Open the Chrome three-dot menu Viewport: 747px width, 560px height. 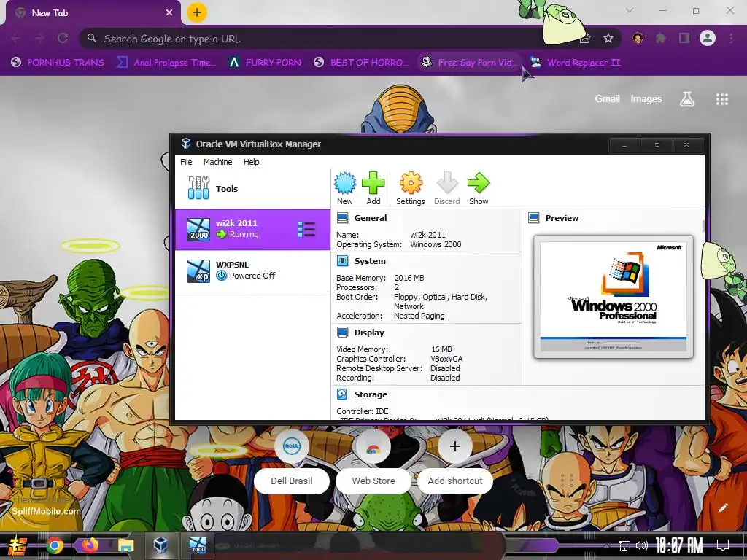(x=731, y=38)
